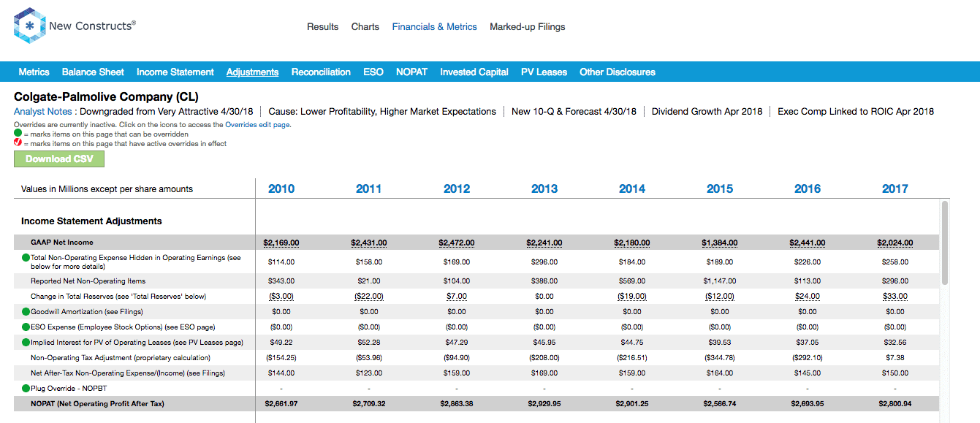
Task: Click Change in Total Reserves 2016 value $24.00
Action: pos(808,296)
